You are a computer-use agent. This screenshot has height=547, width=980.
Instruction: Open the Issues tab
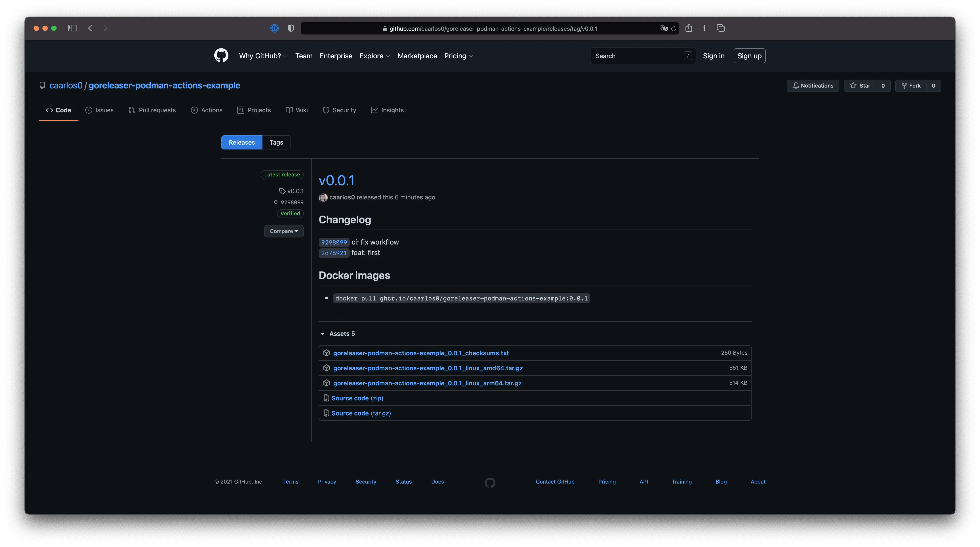99,110
